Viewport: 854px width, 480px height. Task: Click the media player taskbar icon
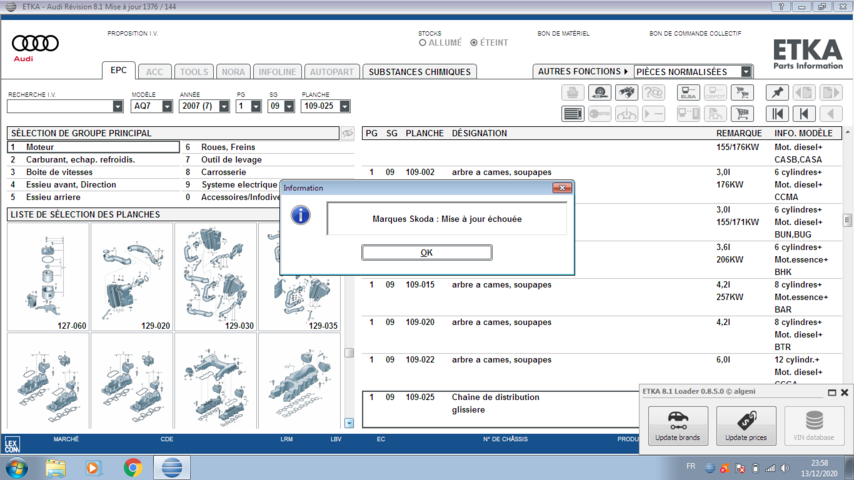pyautogui.click(x=93, y=467)
